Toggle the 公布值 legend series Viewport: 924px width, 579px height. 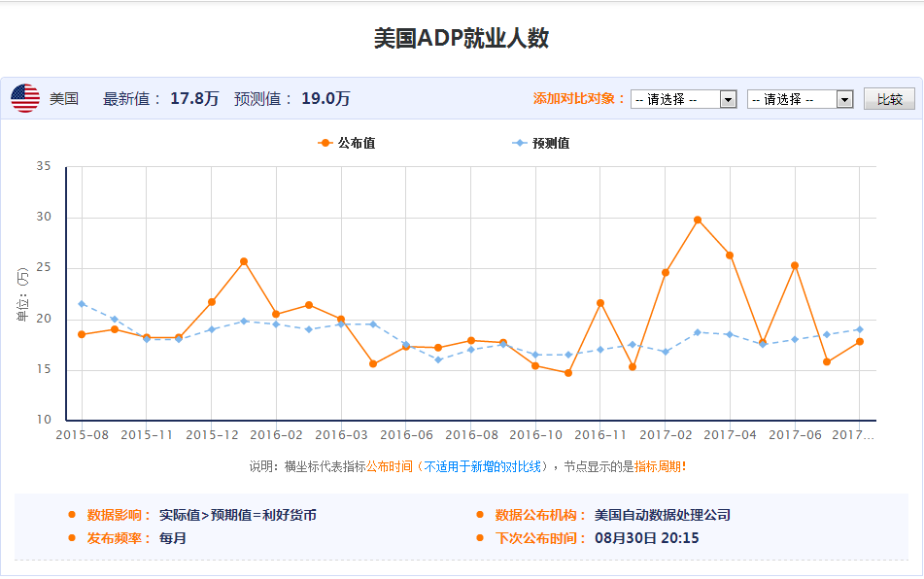[x=348, y=143]
